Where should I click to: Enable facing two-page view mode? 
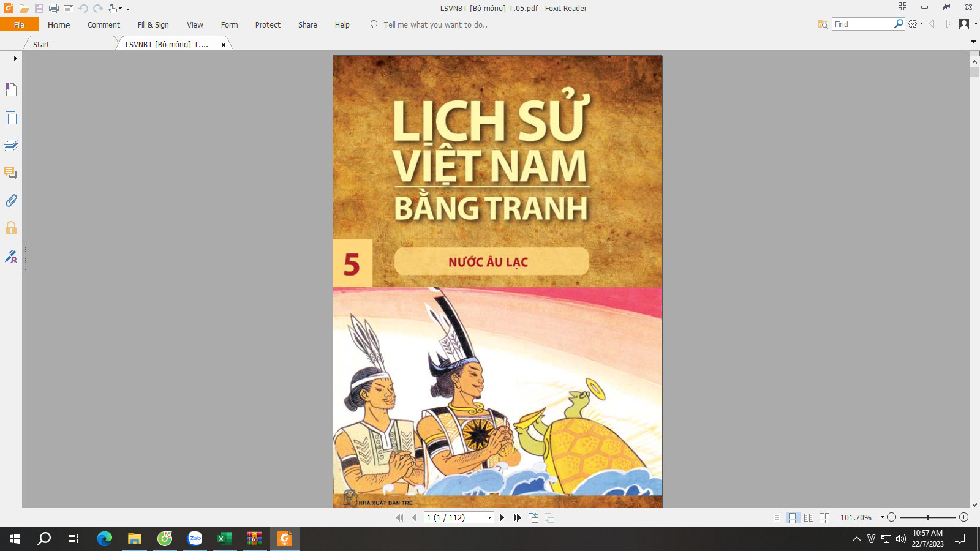click(809, 518)
